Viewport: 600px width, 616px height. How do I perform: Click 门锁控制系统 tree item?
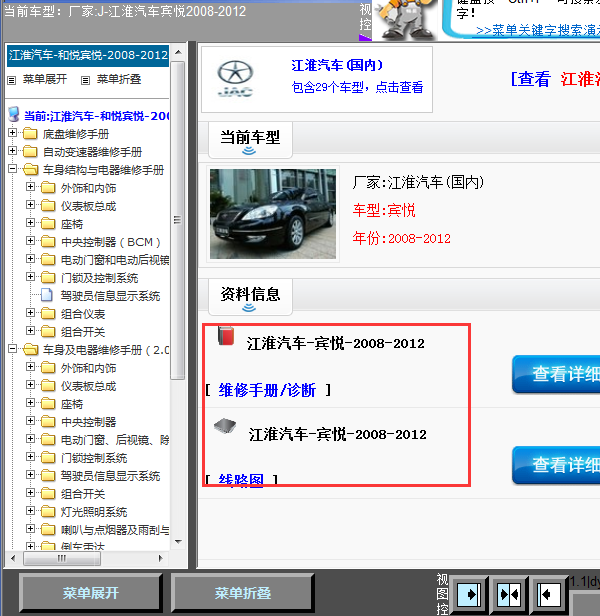tap(94, 458)
